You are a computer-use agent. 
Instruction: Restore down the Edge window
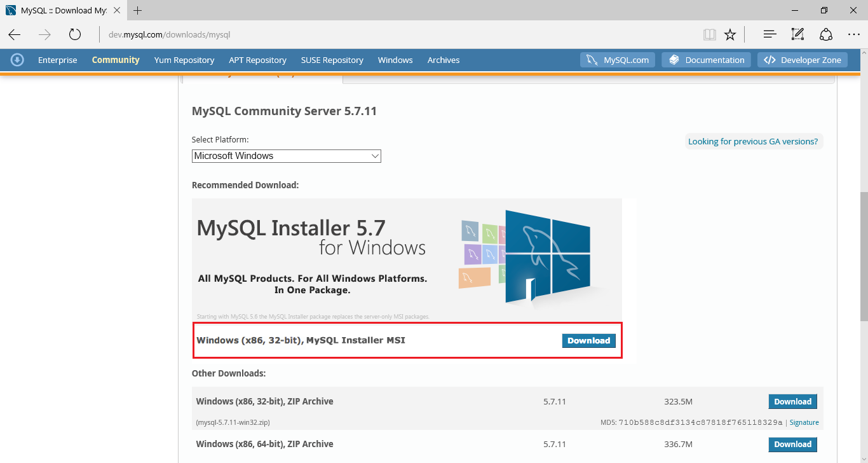[x=824, y=10]
